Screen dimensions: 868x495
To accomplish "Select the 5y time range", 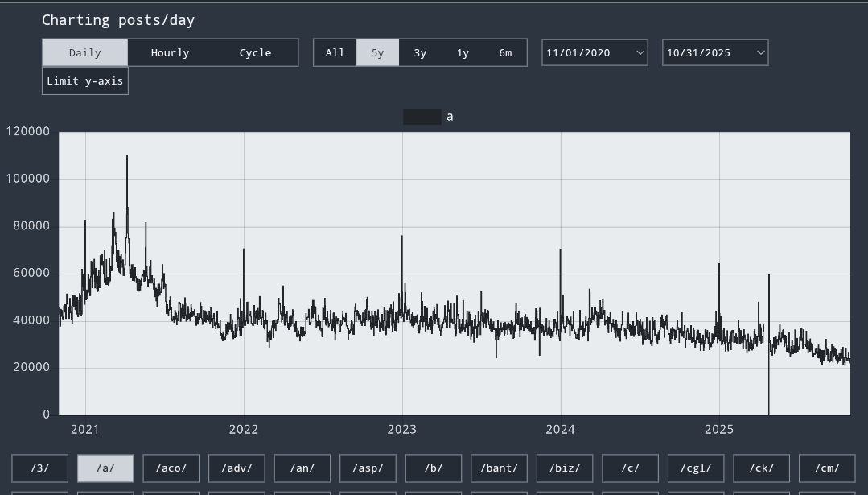I will [377, 52].
